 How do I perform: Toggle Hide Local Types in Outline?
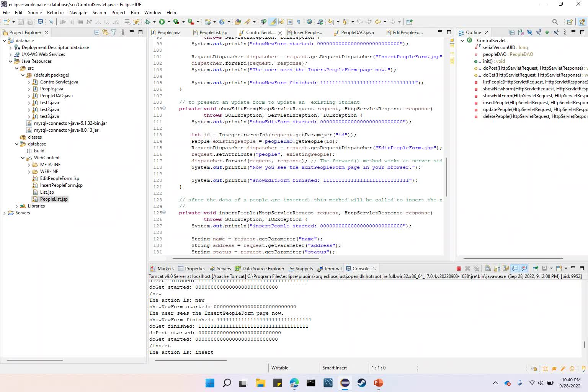pos(556,33)
